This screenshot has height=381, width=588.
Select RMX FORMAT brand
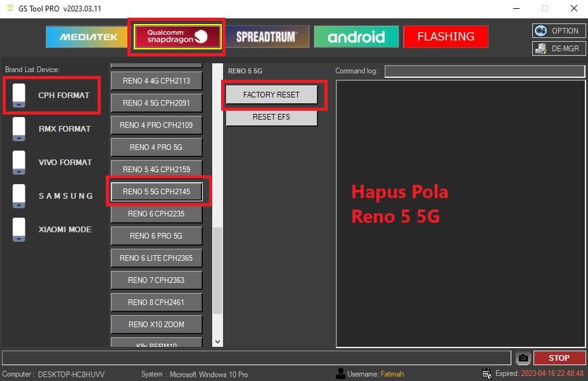[65, 129]
